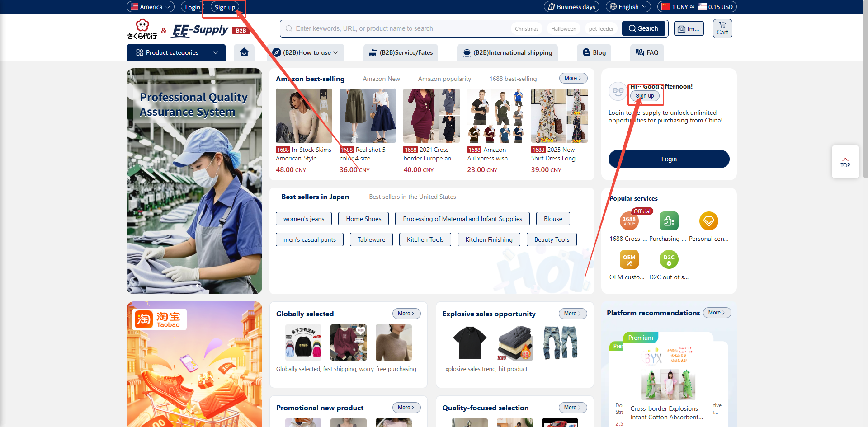The image size is (868, 427).
Task: Open the 1688 Cross-border service icon
Action: 629,221
